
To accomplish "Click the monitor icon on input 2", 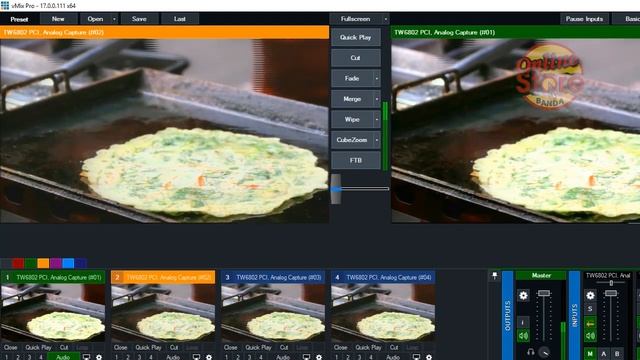I will coord(196,357).
